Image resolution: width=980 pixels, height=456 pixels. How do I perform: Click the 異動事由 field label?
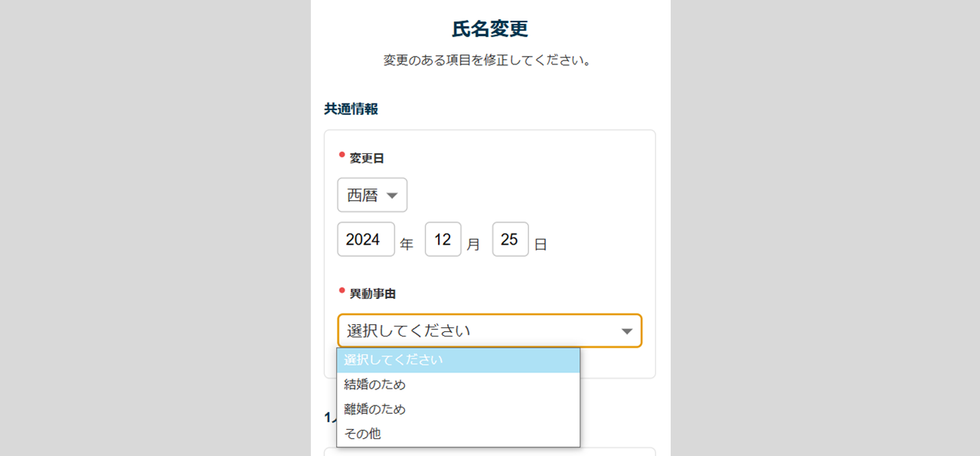pyautogui.click(x=373, y=294)
